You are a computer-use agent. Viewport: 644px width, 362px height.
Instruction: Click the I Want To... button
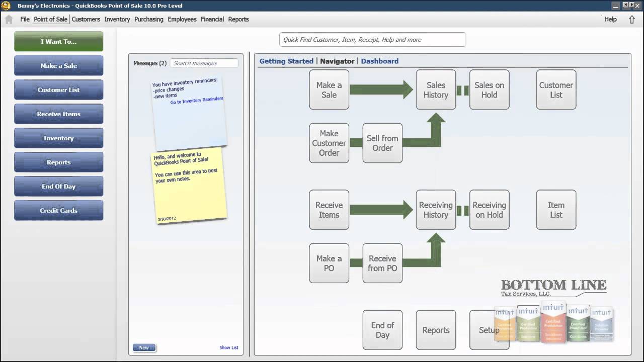coord(59,41)
